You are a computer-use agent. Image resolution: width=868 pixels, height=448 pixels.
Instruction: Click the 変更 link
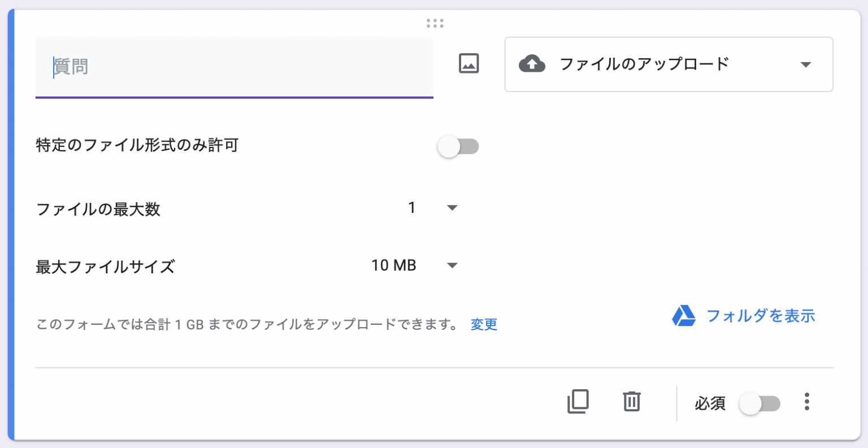(x=484, y=324)
